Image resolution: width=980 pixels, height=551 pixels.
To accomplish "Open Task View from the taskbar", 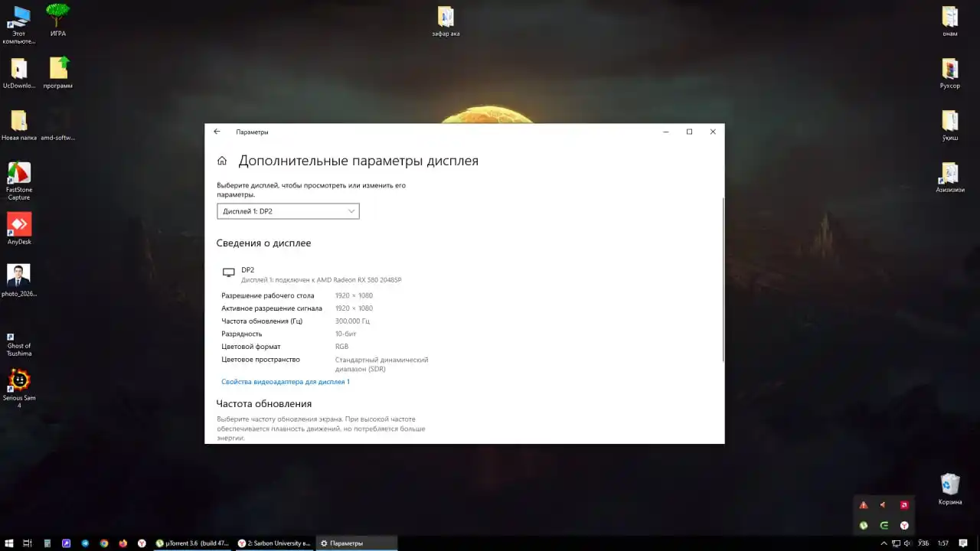I will pyautogui.click(x=28, y=543).
